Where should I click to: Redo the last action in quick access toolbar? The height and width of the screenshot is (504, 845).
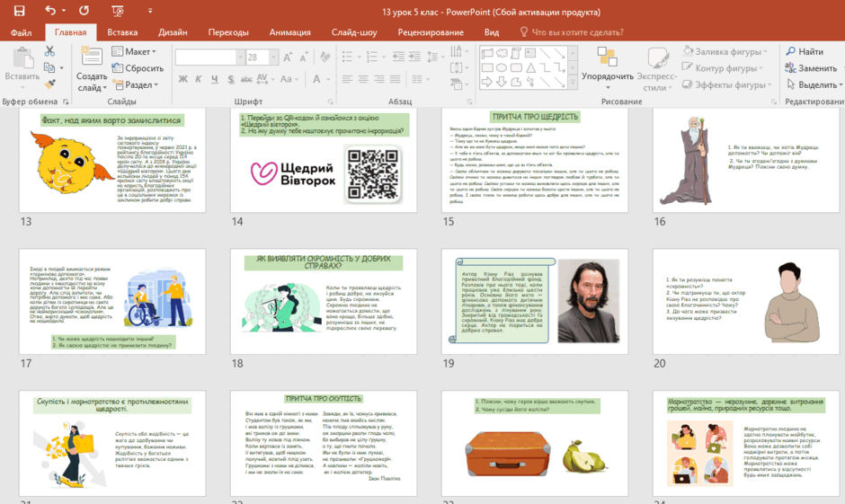[84, 10]
